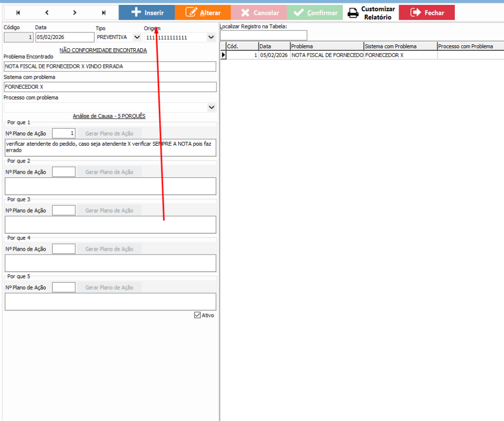The image size is (504, 421).
Task: Click the Alterar edit button
Action: click(x=203, y=13)
